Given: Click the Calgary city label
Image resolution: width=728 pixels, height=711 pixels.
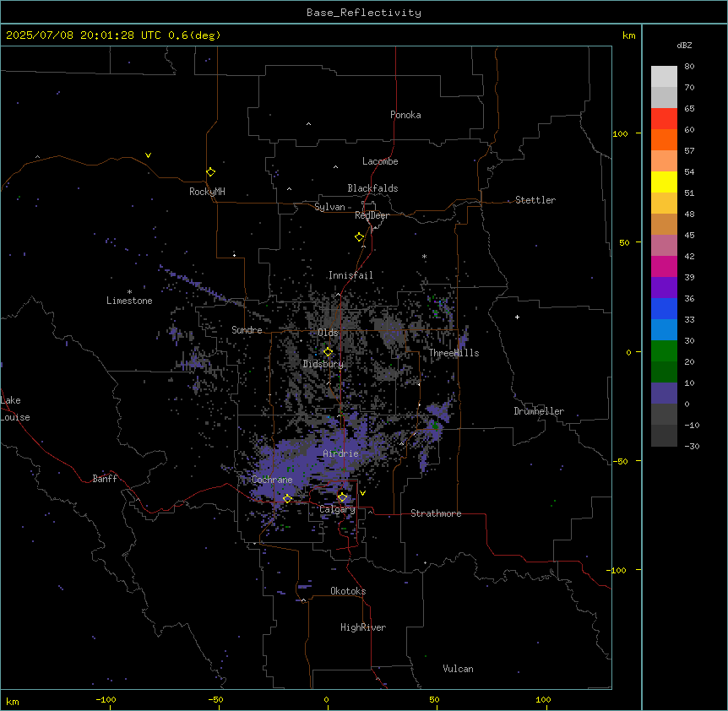Looking at the screenshot, I should point(337,509).
